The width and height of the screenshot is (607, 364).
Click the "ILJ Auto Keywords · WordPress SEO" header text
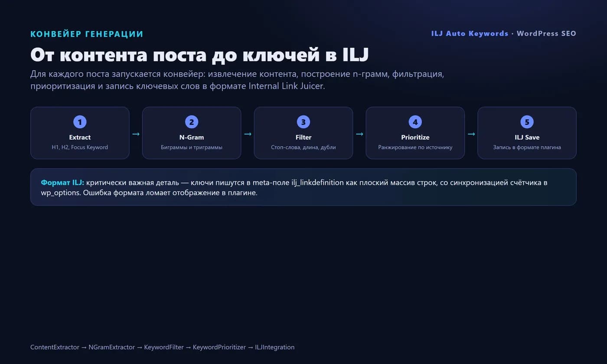(x=504, y=33)
